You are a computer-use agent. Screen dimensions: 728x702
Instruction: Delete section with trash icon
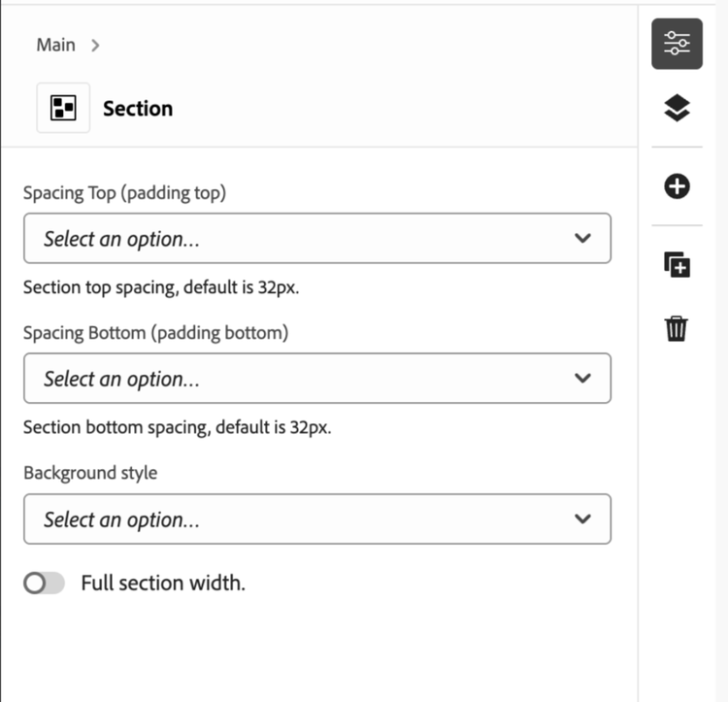point(676,329)
